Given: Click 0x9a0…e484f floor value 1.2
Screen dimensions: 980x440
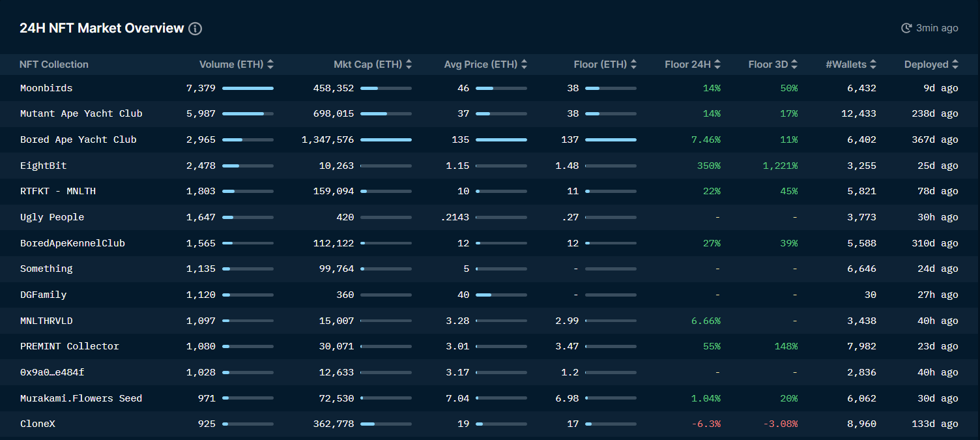Looking at the screenshot, I should 570,372.
